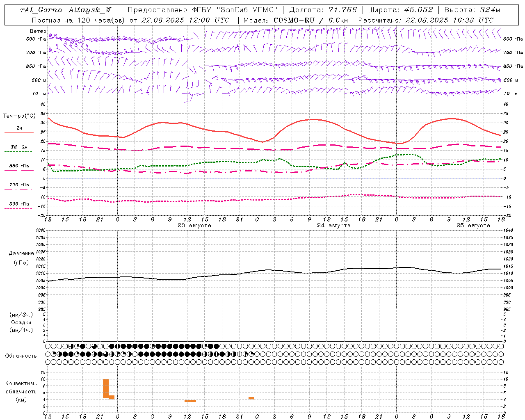Select the text Предоставлено ФГБУ "ЗапСиб УГМС"
This screenshot has width=525, height=420.
(x=203, y=10)
